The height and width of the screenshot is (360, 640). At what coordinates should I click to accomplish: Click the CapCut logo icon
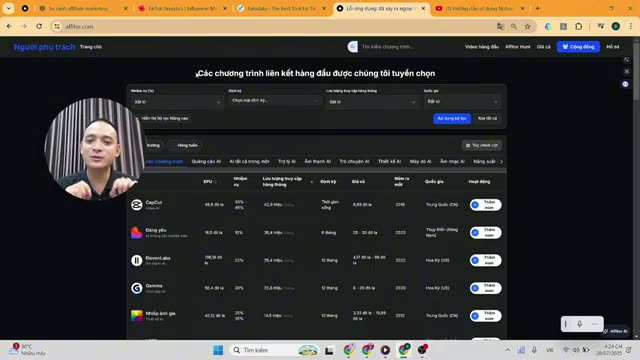[x=136, y=205]
